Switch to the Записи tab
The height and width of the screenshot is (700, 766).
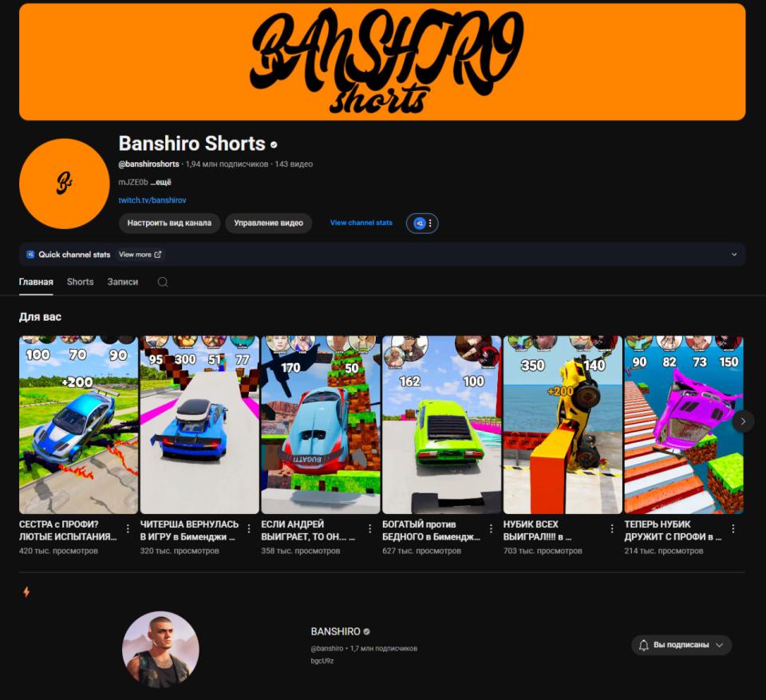[123, 282]
